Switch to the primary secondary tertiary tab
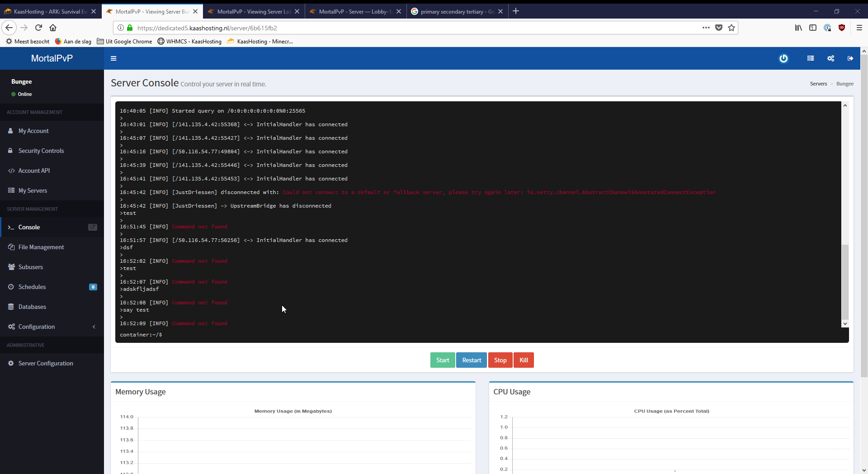 (x=457, y=11)
